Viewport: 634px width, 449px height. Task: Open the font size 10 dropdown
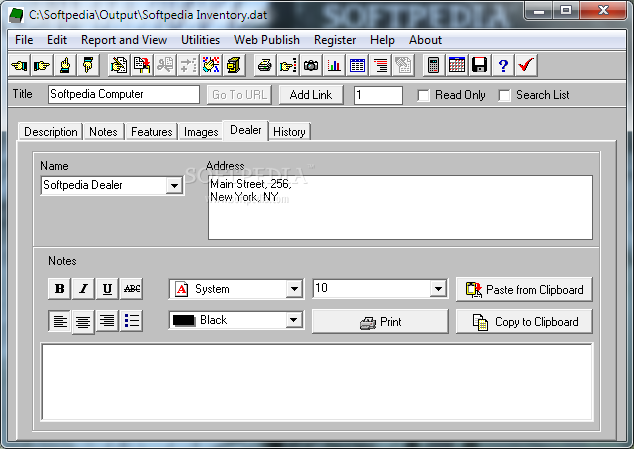(438, 289)
